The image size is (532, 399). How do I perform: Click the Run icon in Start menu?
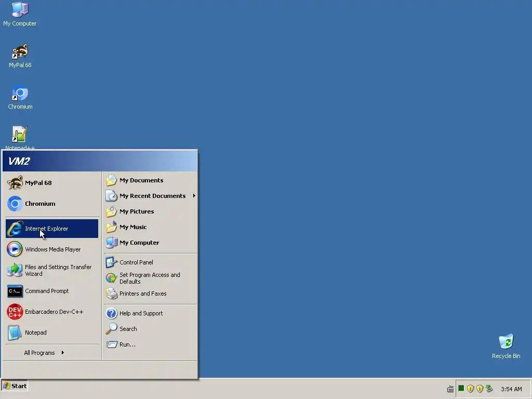[x=111, y=344]
